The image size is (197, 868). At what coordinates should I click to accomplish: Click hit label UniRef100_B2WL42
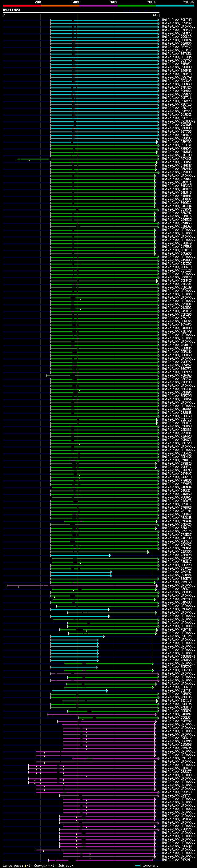177,528
